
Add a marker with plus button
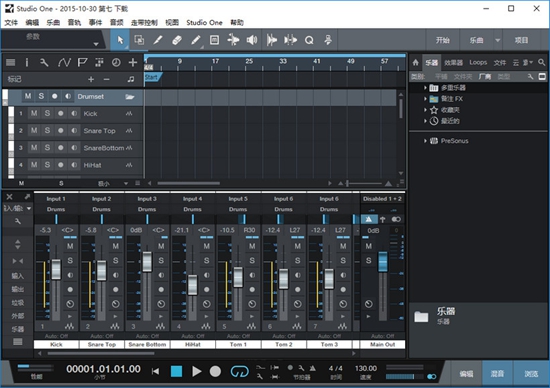pyautogui.click(x=91, y=79)
